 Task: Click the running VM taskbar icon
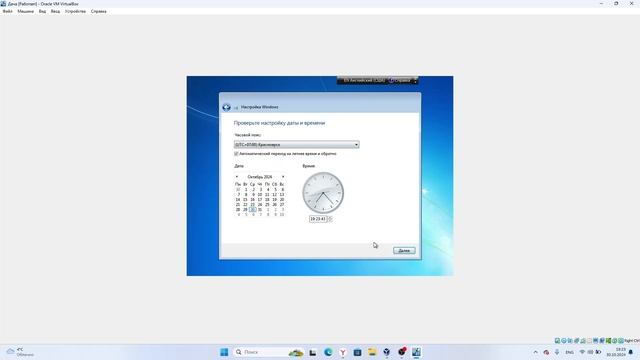[x=416, y=352]
